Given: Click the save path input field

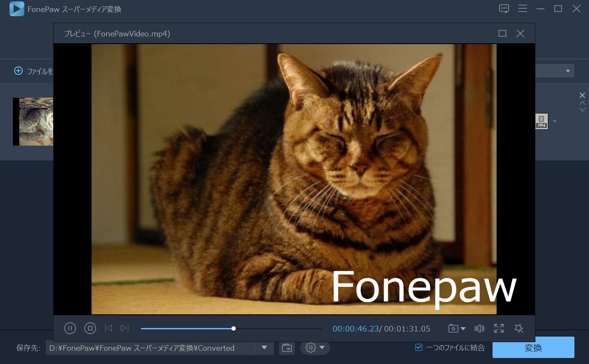Looking at the screenshot, I should (x=150, y=348).
